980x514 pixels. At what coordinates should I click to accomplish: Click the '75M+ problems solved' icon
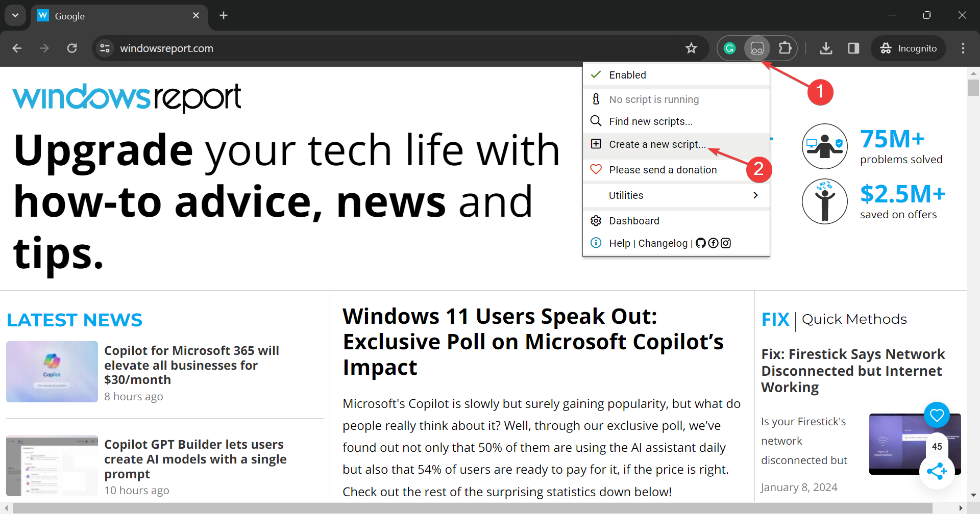(825, 146)
